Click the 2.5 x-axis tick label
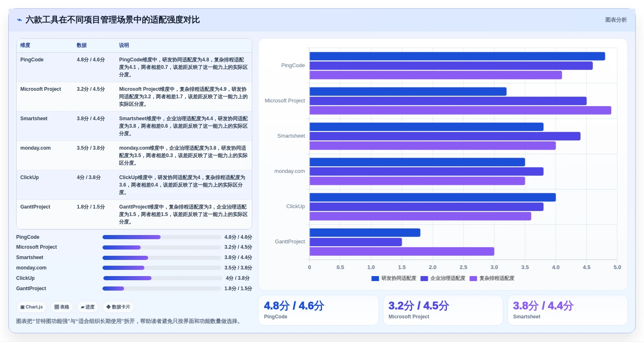This screenshot has width=644, height=342. point(463,267)
